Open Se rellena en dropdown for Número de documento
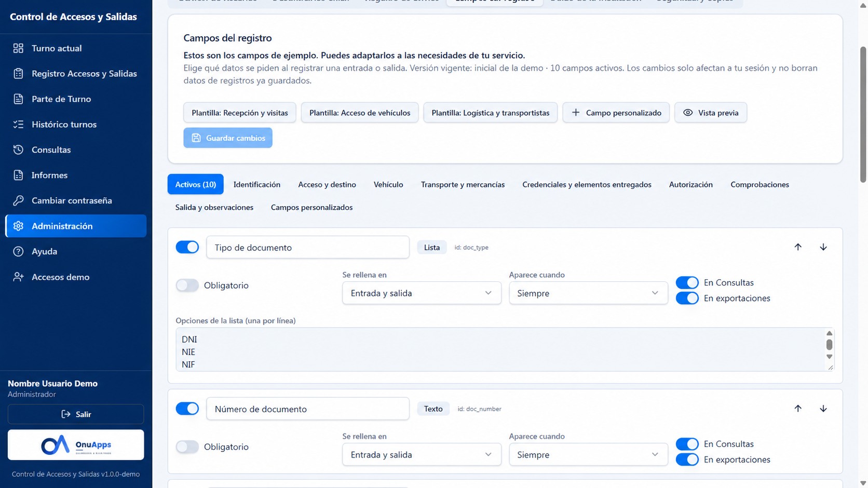 pos(422,455)
